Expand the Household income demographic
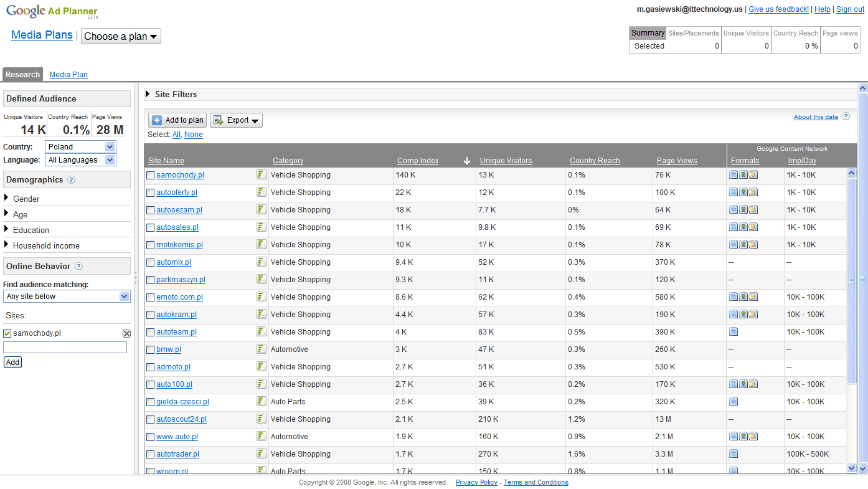This screenshot has height=489, width=868. (x=6, y=245)
